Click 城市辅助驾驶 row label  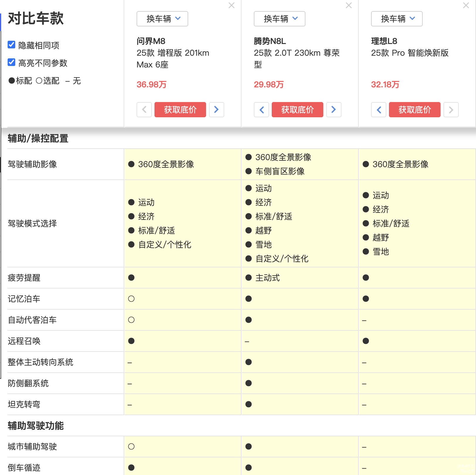[x=32, y=447]
